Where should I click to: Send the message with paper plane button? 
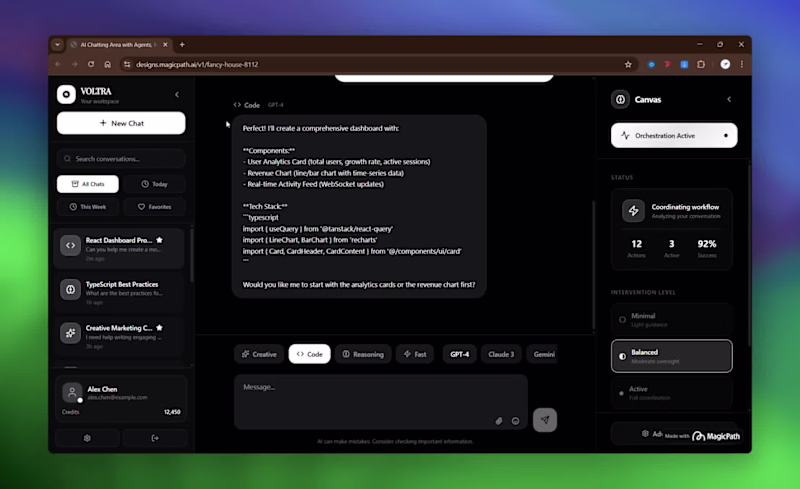click(545, 420)
